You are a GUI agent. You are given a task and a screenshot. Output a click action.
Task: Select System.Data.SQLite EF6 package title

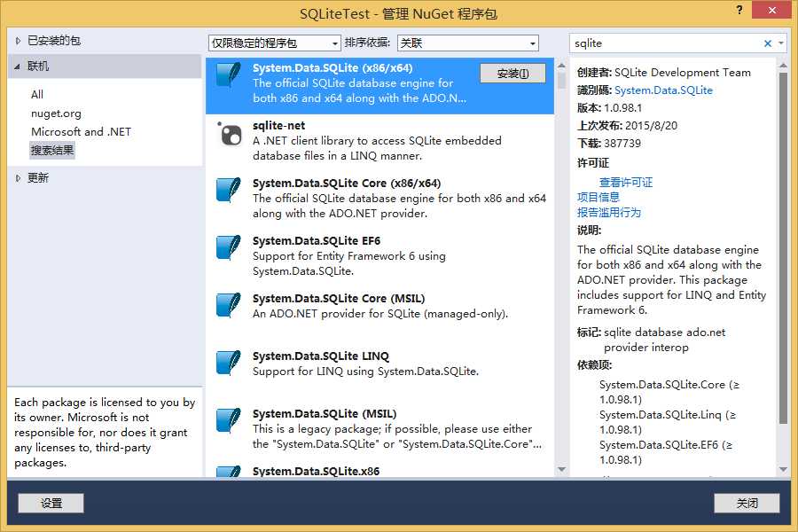[x=316, y=241]
